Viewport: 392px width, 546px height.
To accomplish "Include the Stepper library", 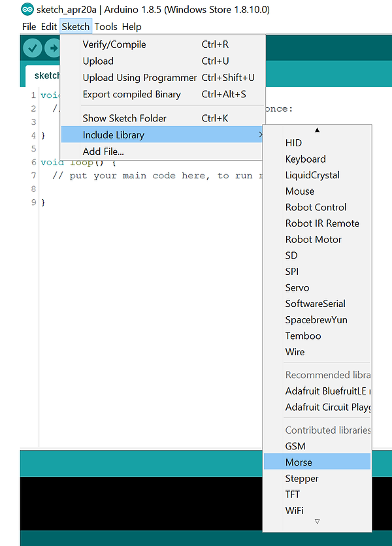I will [x=317, y=479].
